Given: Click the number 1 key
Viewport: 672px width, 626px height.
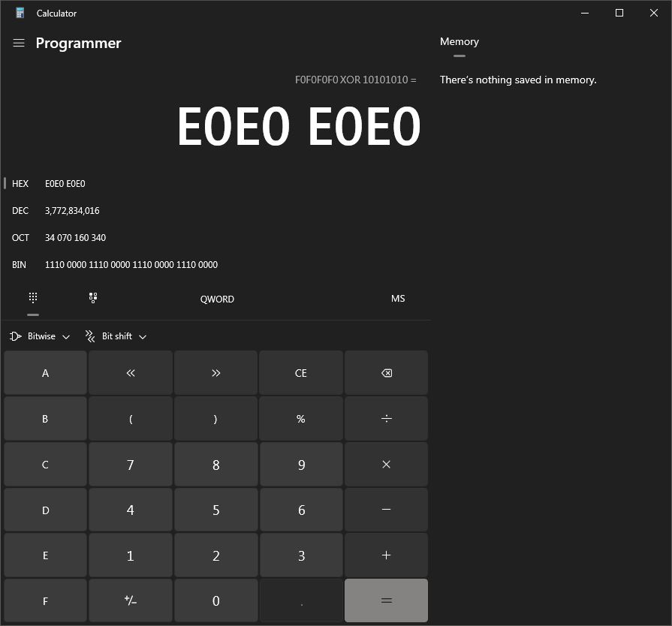Looking at the screenshot, I should pos(131,555).
